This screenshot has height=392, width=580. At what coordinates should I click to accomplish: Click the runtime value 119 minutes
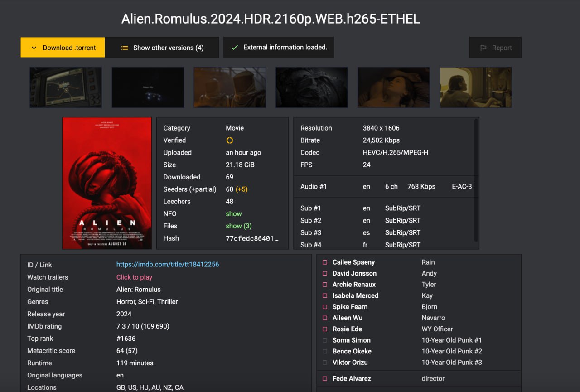pos(135,363)
